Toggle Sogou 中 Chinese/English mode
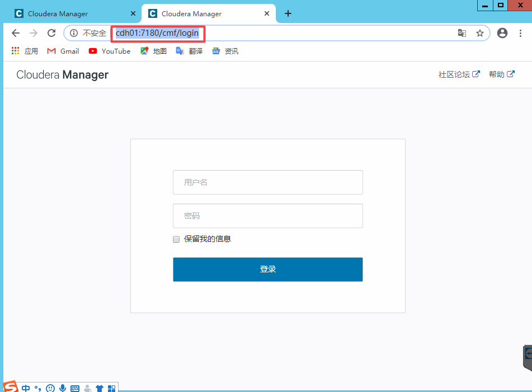This screenshot has width=532, height=392. coord(26,388)
